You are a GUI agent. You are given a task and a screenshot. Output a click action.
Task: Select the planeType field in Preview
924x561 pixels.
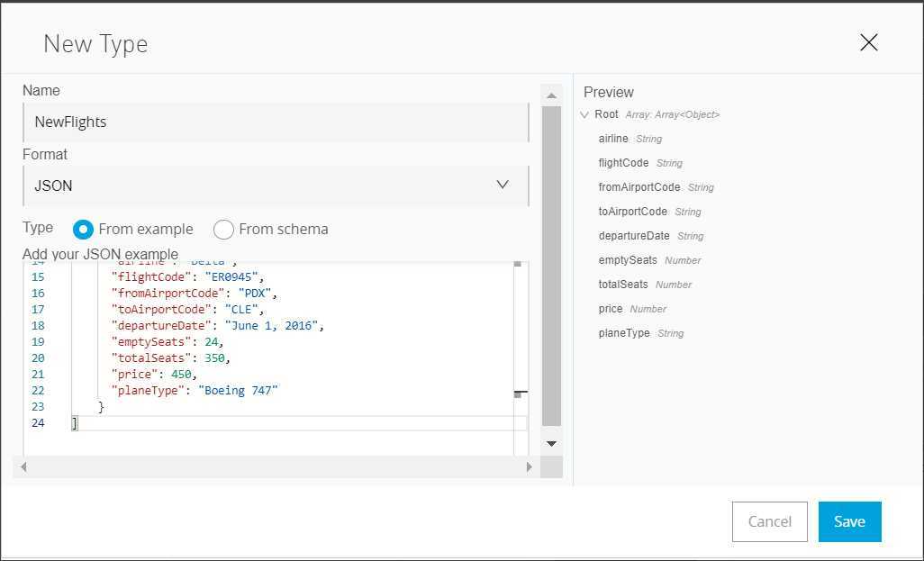pyautogui.click(x=624, y=333)
